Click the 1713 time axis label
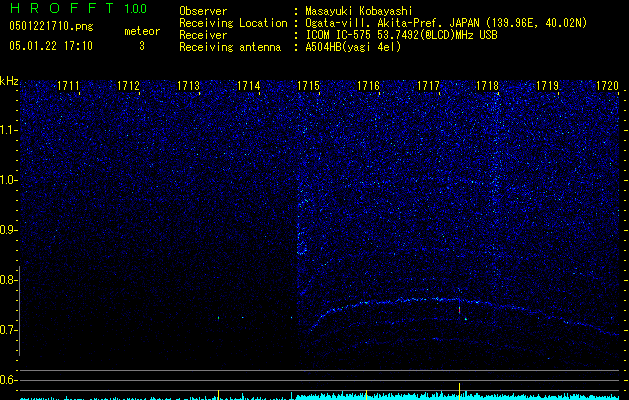Screen dimensions: 629x400 (x=189, y=86)
